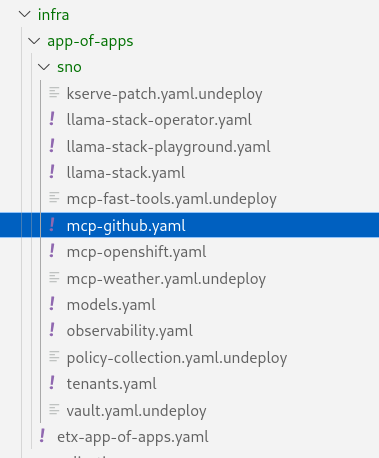This screenshot has height=458, width=379.
Task: Click the llama-stack.yaml YAML icon
Action: coord(52,172)
